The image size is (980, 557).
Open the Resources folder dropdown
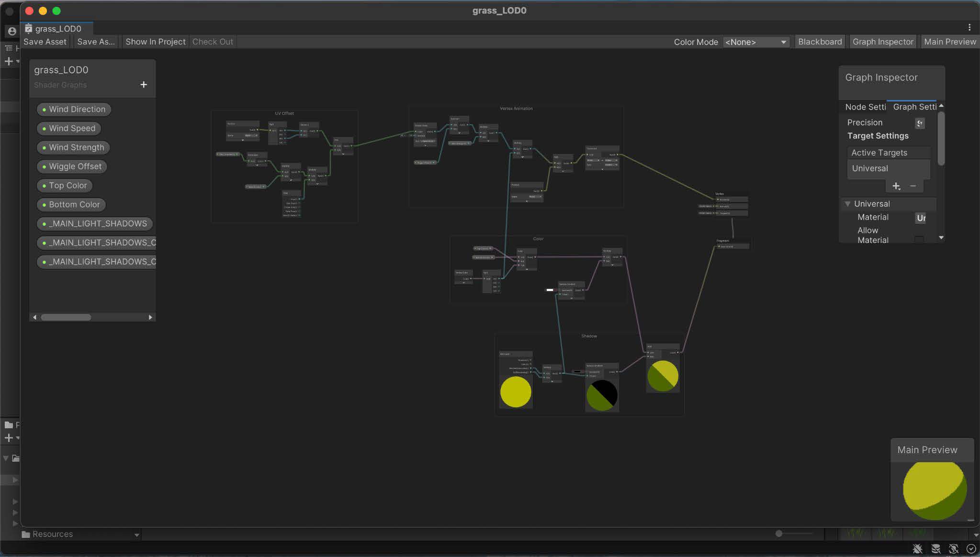136,535
